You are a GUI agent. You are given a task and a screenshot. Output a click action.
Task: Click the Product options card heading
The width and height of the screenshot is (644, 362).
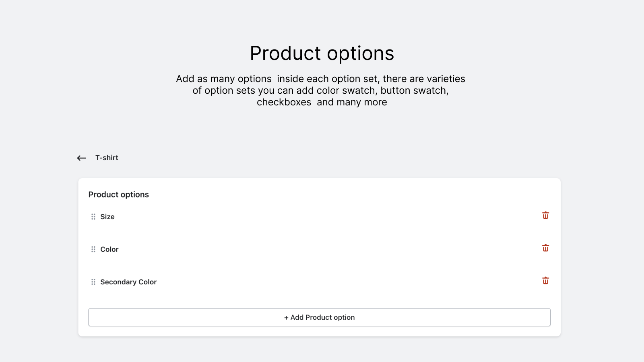(x=118, y=194)
